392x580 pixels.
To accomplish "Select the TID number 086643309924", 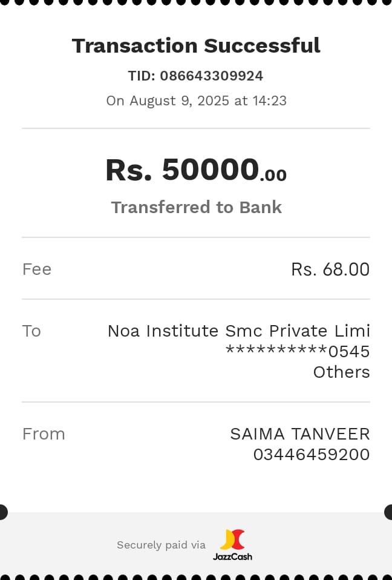I will pyautogui.click(x=211, y=76).
